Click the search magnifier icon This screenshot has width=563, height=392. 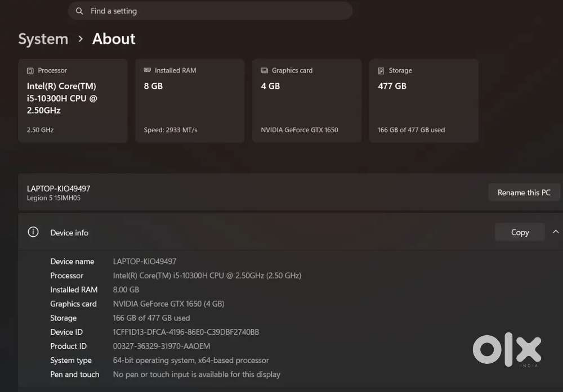[79, 11]
